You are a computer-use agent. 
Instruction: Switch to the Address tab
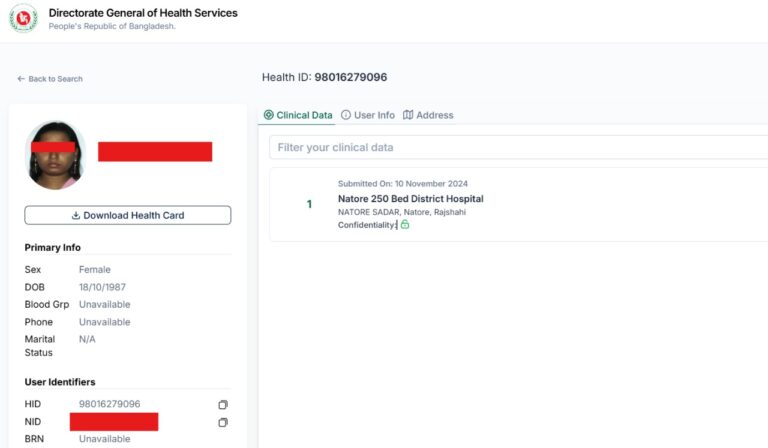(x=428, y=115)
